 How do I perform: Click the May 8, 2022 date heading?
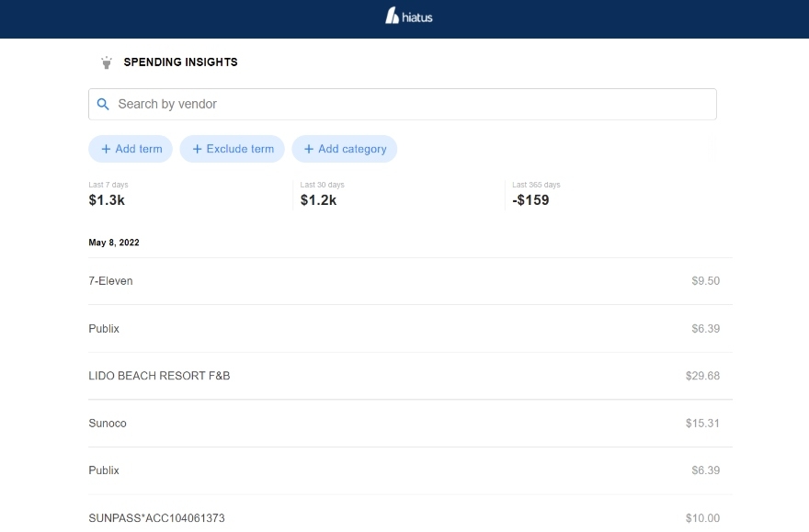[x=114, y=243]
